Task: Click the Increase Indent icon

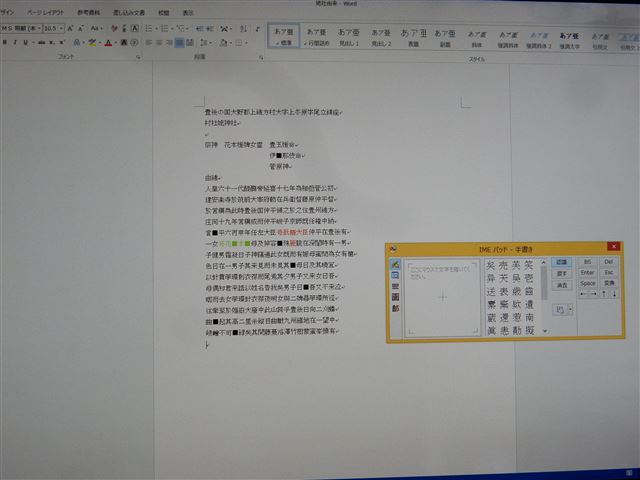Action: click(x=210, y=29)
